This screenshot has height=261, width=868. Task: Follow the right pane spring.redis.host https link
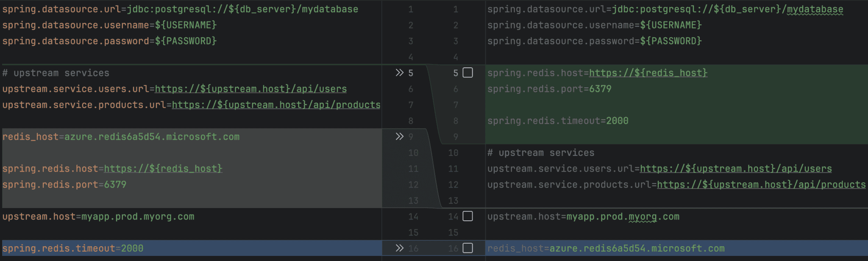pyautogui.click(x=648, y=73)
